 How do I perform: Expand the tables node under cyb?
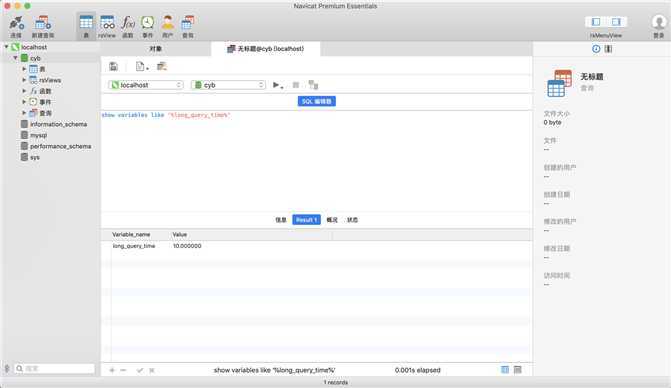(24, 69)
